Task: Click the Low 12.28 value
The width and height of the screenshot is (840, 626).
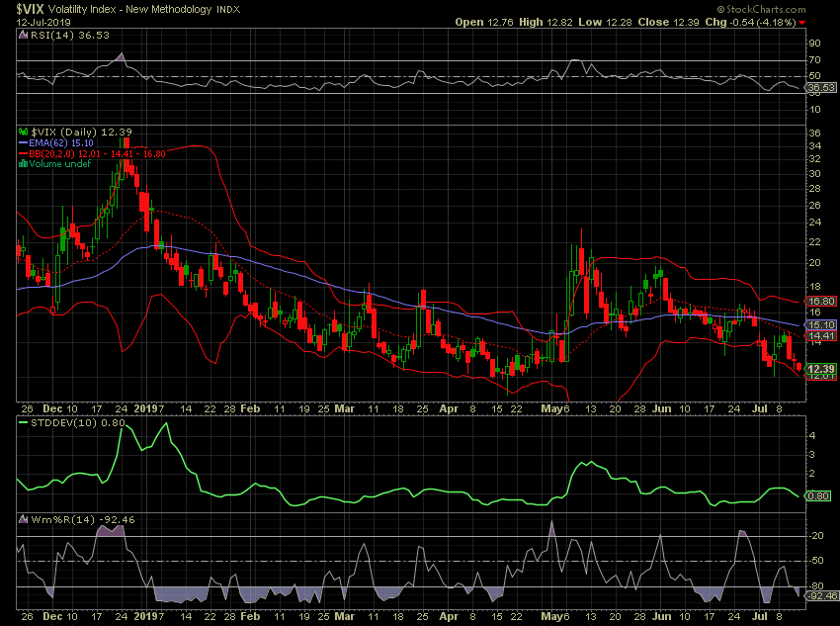Action: pyautogui.click(x=606, y=22)
